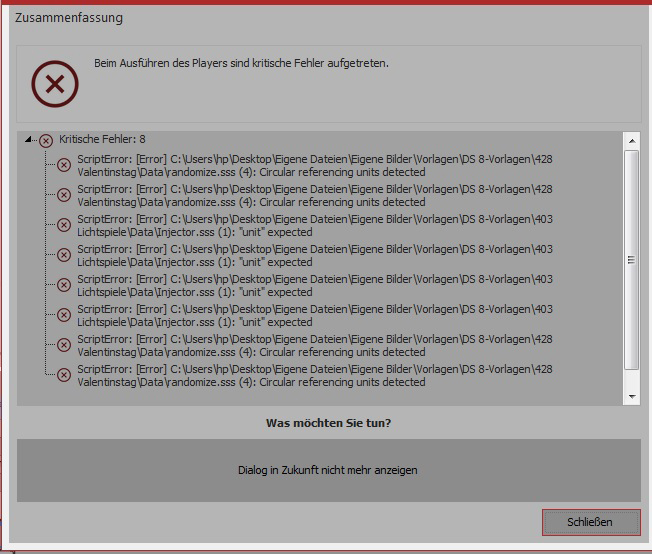Click the "Was möchten Sie tun?" heading
Image resolution: width=652 pixels, height=554 pixels.
click(328, 423)
